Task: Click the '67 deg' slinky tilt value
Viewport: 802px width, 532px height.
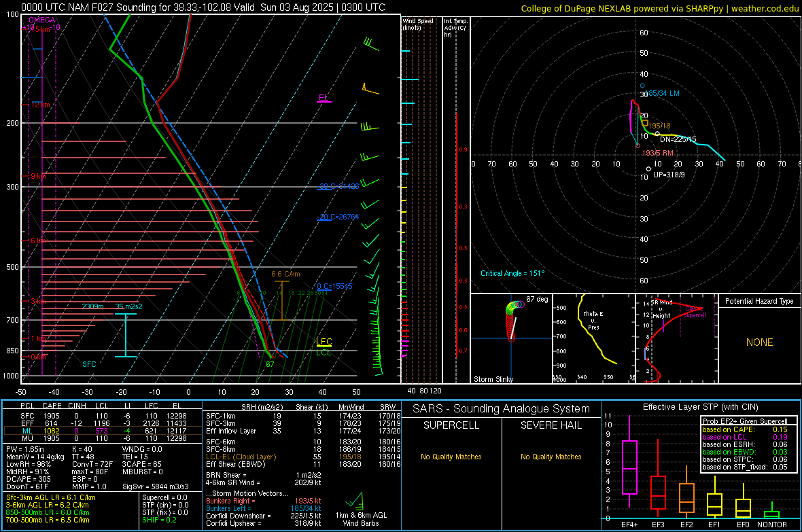Action: (x=537, y=299)
